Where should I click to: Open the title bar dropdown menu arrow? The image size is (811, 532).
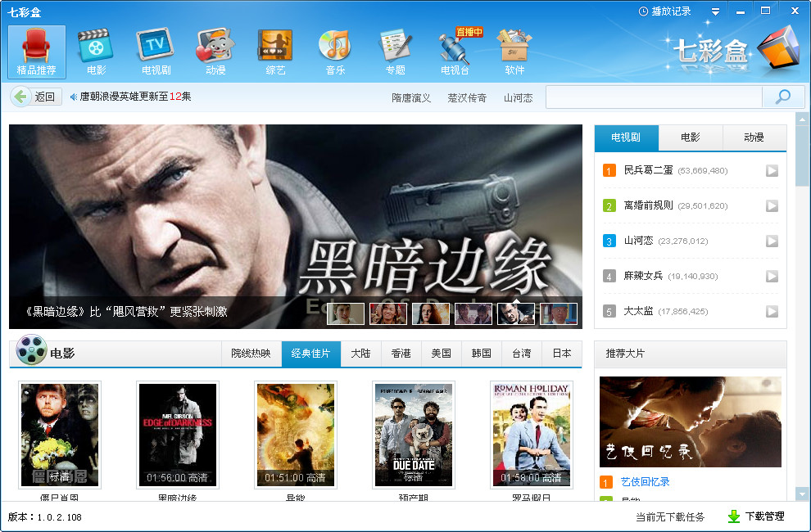[715, 11]
